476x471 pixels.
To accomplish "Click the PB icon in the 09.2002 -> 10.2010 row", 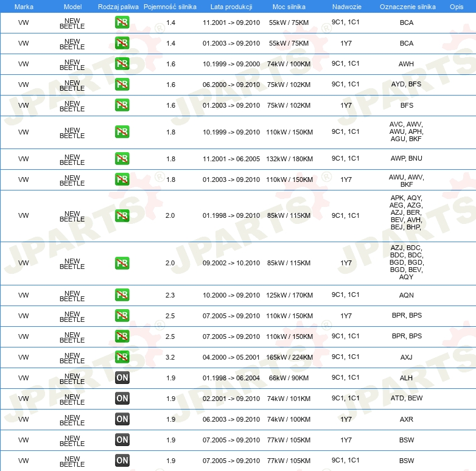I will coord(122,263).
